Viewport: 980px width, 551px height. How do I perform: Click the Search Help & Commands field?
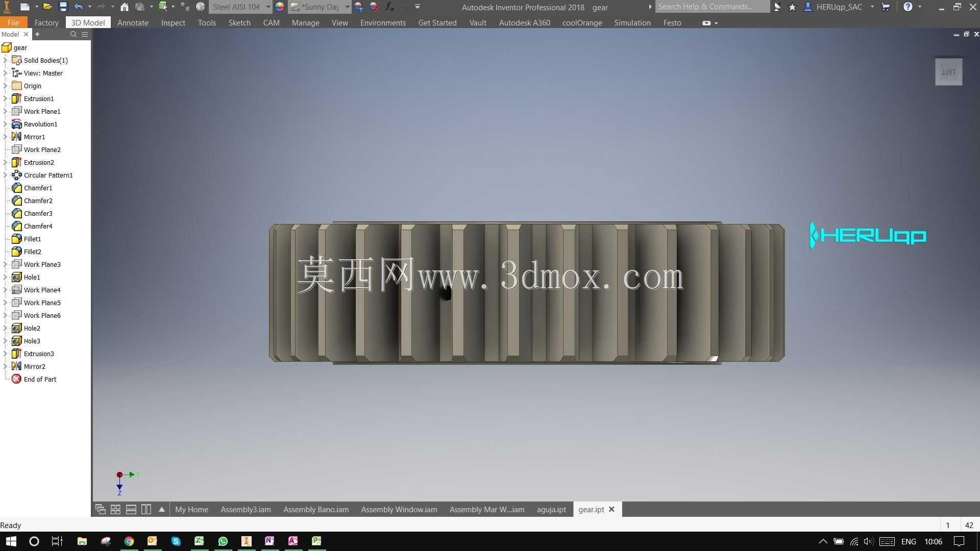coord(712,7)
